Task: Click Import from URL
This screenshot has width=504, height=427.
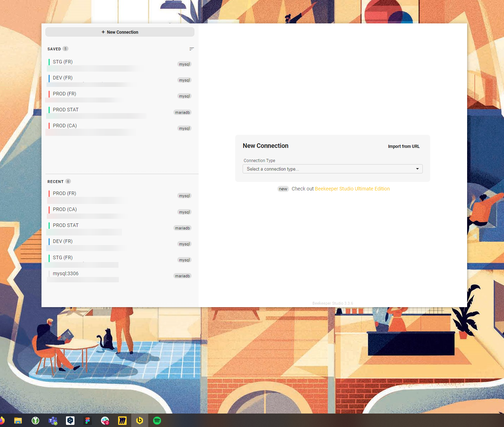Action: tap(404, 146)
